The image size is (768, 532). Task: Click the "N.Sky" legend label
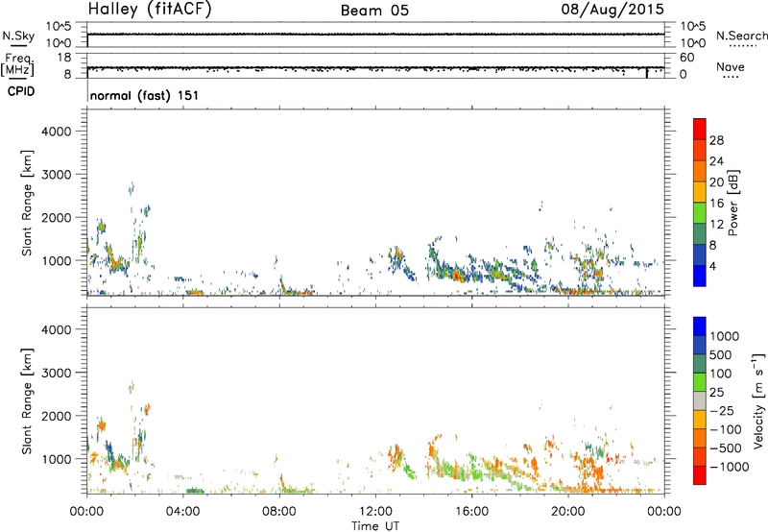(x=18, y=36)
